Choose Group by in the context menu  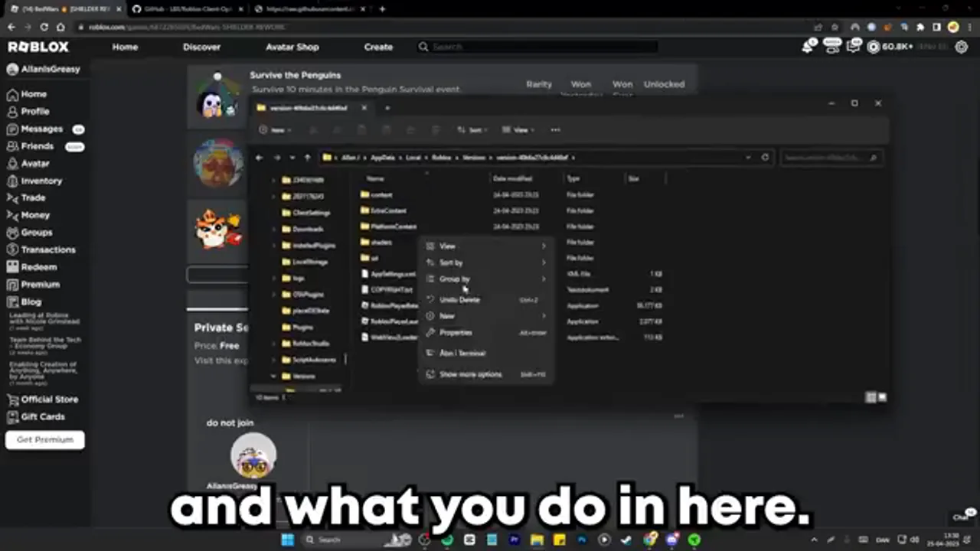point(485,279)
